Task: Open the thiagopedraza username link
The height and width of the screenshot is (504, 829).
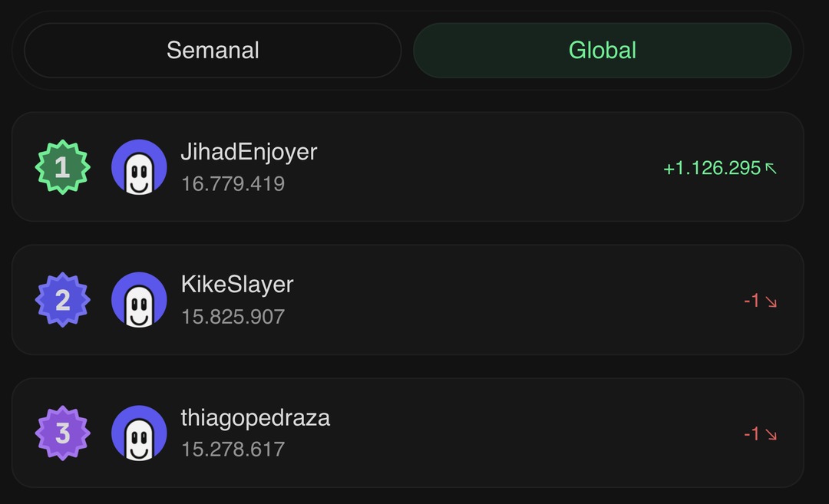Action: [x=256, y=418]
